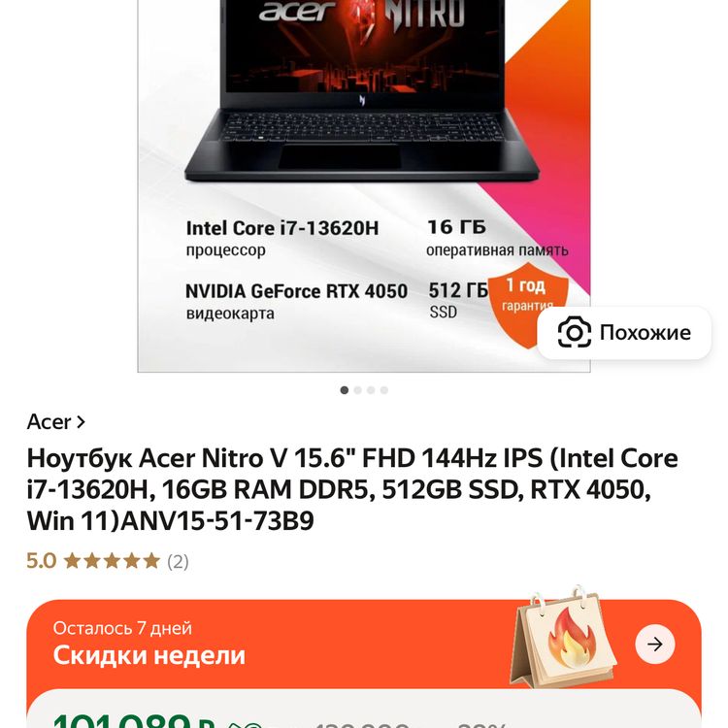The height and width of the screenshot is (728, 728).
Task: Open the Похожие similar products button
Action: pos(624,332)
